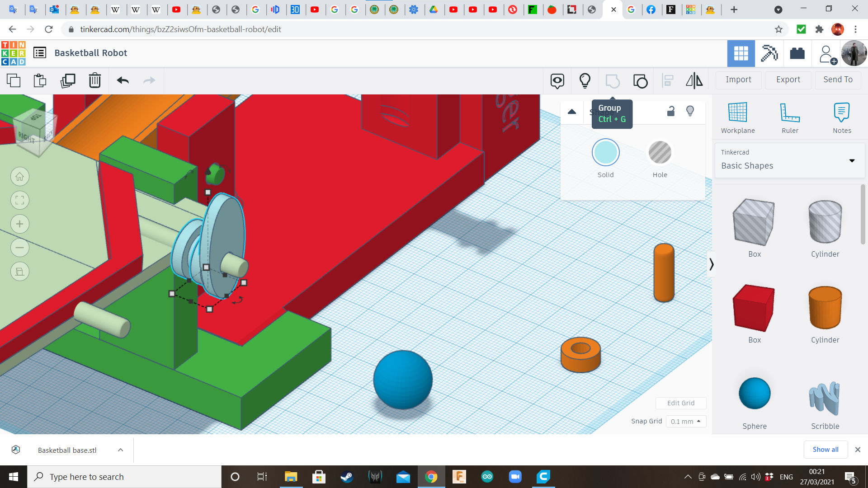Click the Import button
The image size is (868, 488).
point(738,80)
